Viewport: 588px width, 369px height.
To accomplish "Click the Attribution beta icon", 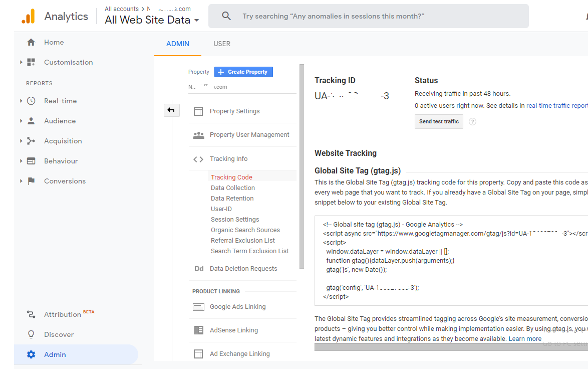I will (31, 314).
